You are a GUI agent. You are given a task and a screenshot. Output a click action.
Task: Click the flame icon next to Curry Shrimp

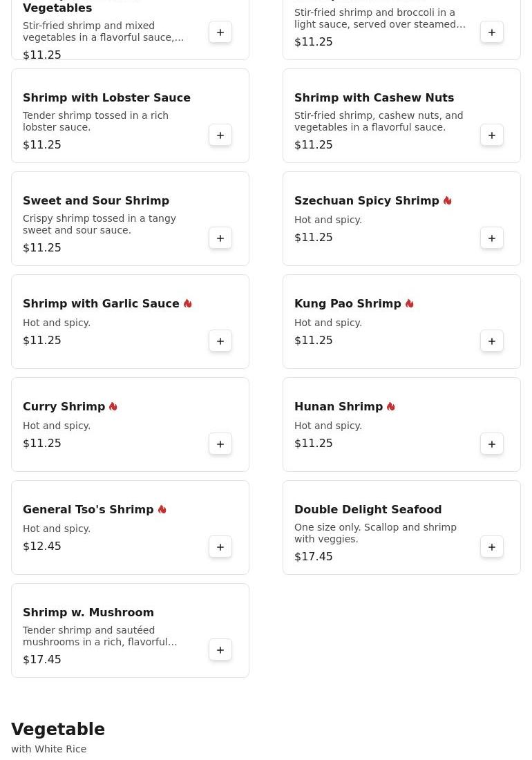[113, 407]
